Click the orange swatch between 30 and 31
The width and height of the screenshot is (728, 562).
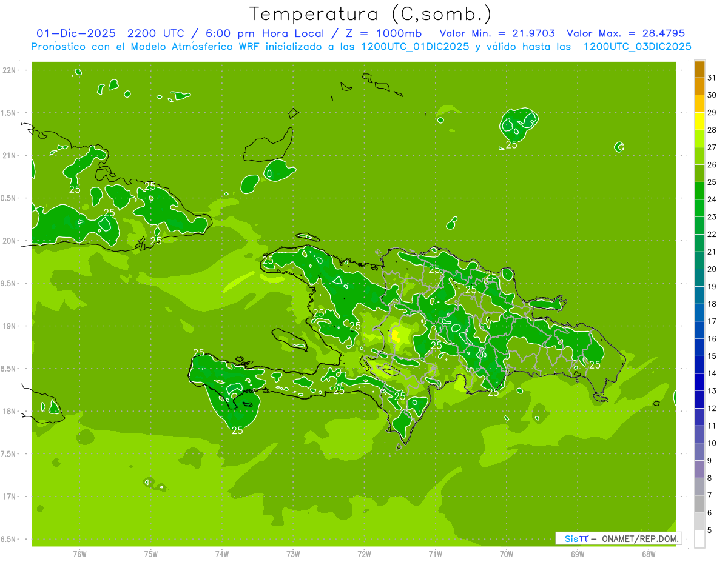(699, 86)
